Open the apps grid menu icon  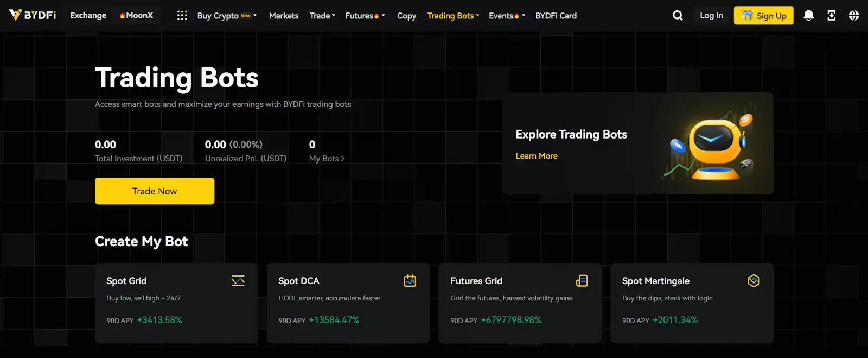182,16
